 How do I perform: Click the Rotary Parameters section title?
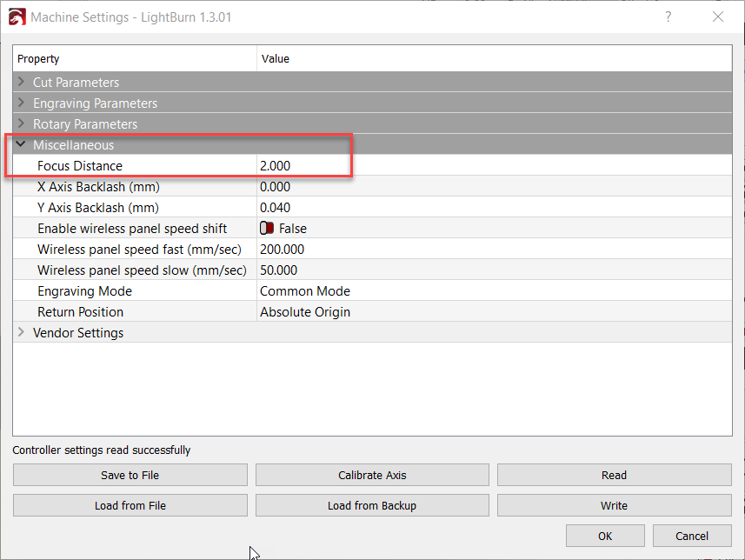(x=85, y=124)
